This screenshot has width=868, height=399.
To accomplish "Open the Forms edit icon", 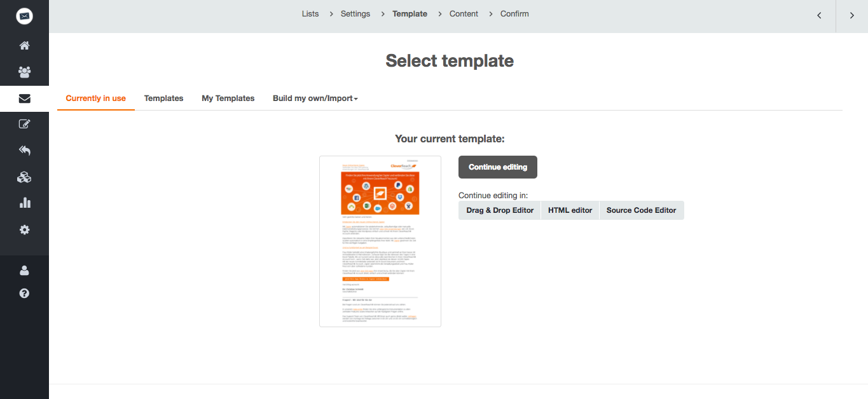I will pyautogui.click(x=24, y=125).
